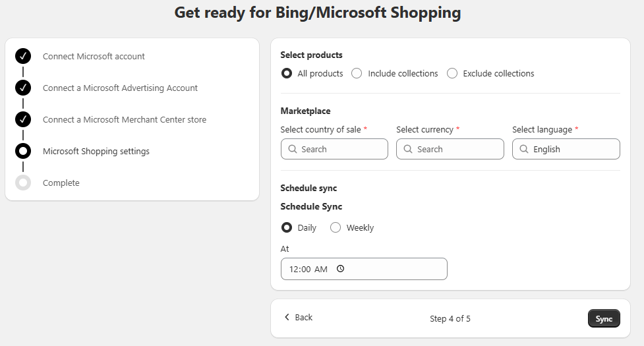The height and width of the screenshot is (346, 644).
Task: Click the Connect a Microsoft Advertising Account step label
Action: click(x=121, y=88)
